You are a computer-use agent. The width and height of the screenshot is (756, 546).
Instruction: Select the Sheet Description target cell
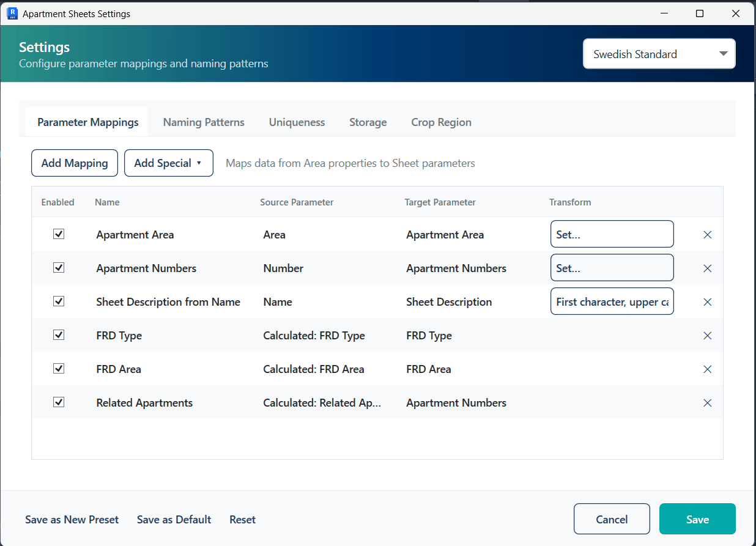(x=449, y=302)
